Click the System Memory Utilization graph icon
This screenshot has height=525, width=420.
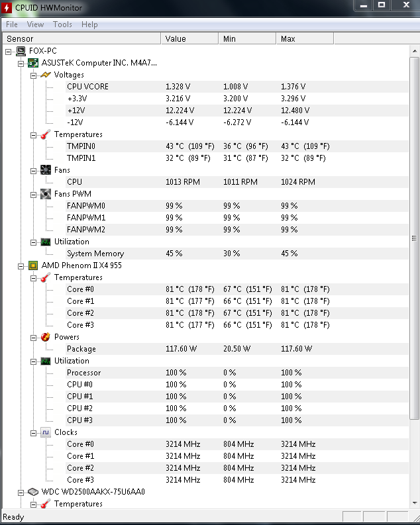point(46,242)
